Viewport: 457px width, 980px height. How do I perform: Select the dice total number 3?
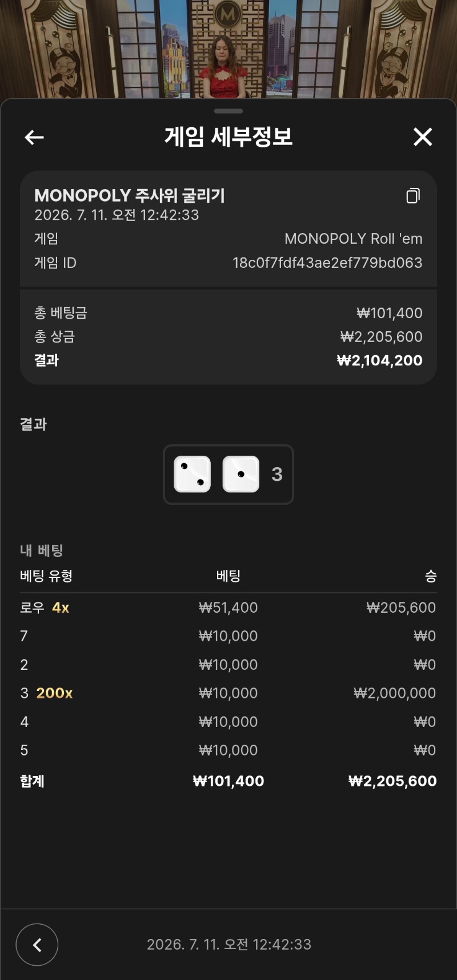(277, 474)
